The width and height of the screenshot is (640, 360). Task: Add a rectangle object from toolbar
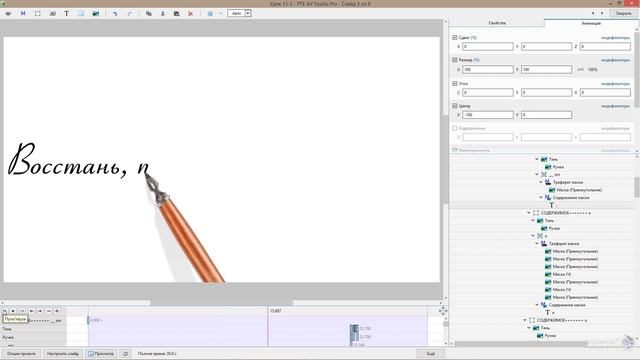coord(81,13)
